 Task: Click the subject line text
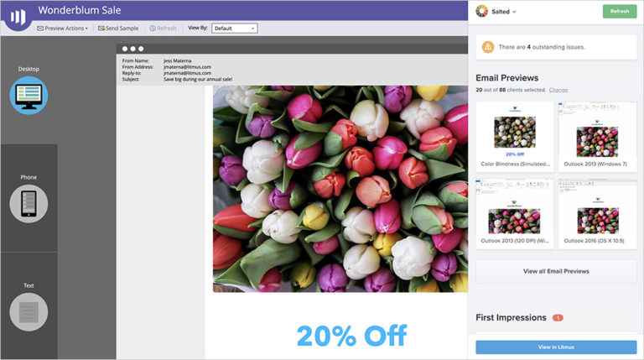pos(198,80)
